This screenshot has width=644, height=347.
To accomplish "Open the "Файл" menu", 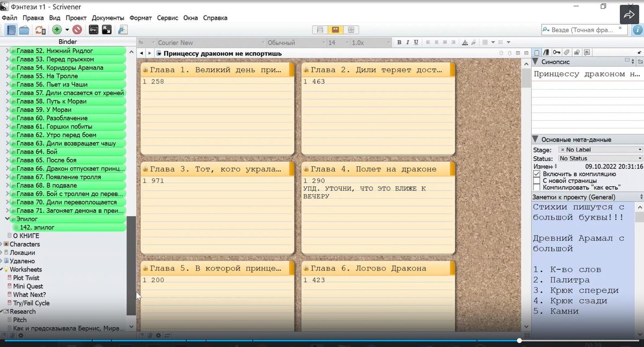I will (x=9, y=18).
